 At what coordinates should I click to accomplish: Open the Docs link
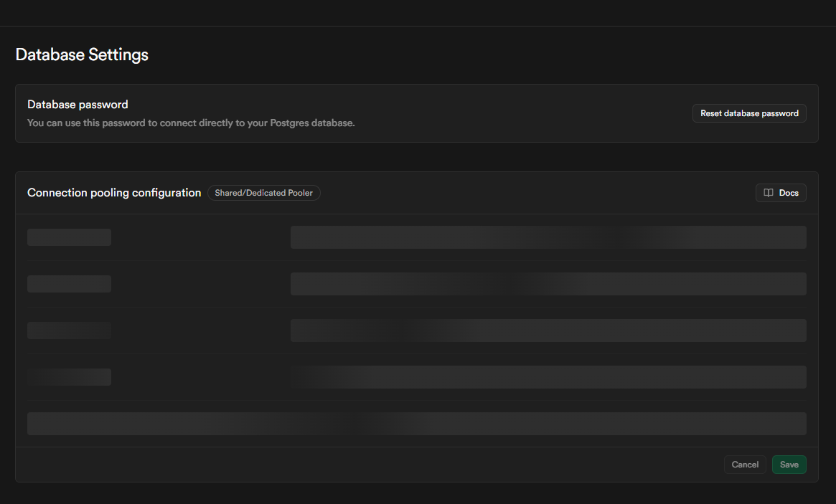coord(781,193)
